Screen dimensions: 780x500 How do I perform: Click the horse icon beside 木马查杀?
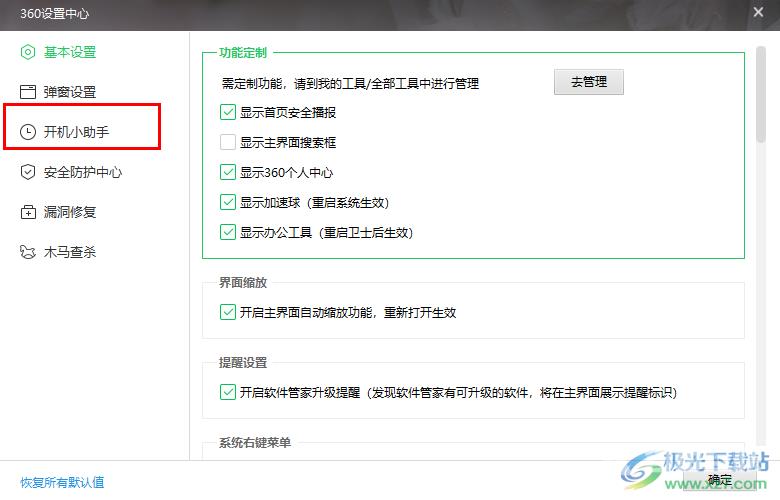click(28, 252)
